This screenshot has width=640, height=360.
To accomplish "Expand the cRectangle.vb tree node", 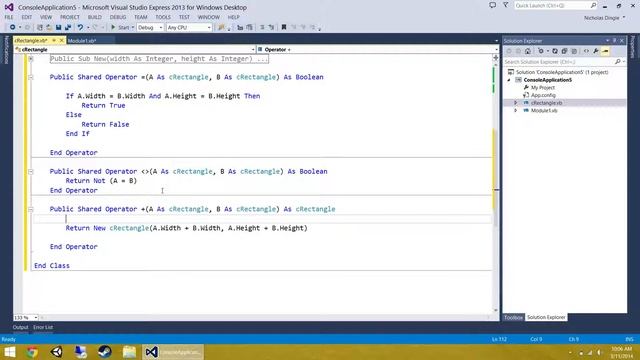I will 516,103.
